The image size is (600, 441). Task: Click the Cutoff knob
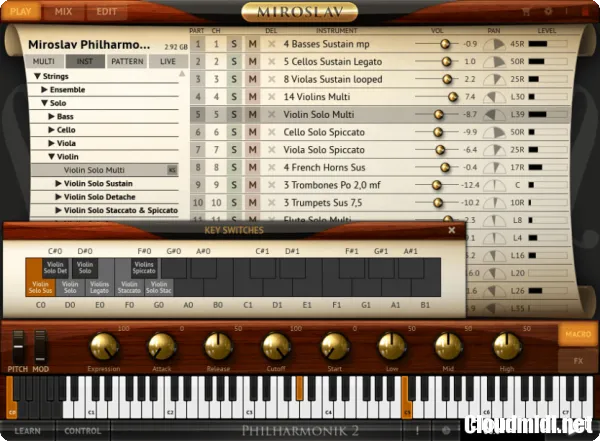(275, 346)
